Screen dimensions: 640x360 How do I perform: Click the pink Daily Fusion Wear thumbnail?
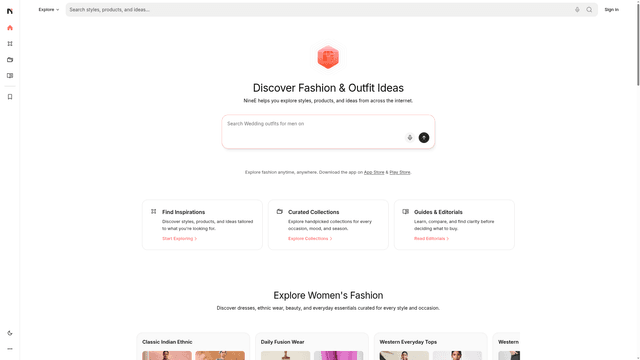point(339,355)
